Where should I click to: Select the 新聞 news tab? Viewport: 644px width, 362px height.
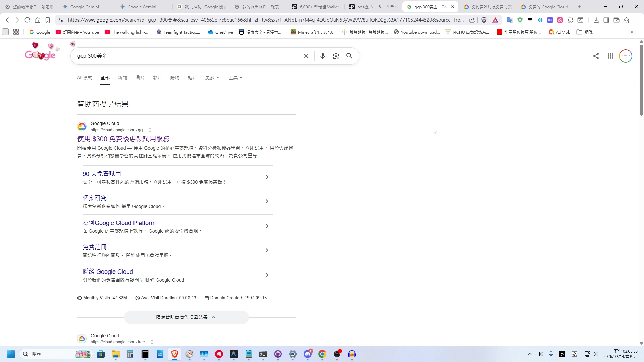(122, 78)
